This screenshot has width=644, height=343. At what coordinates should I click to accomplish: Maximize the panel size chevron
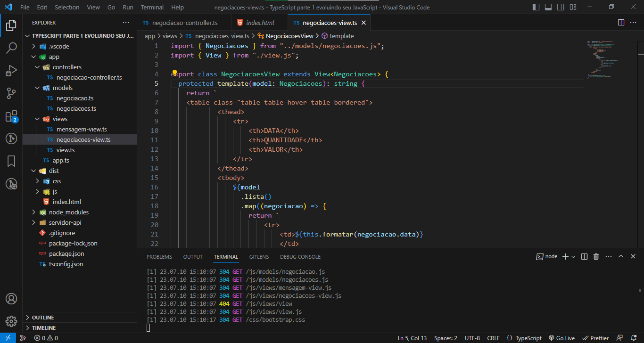coord(621,257)
